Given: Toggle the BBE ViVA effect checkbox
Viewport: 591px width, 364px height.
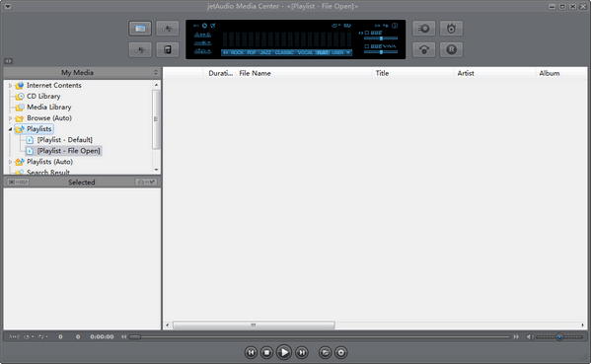Looking at the screenshot, I should 367,46.
